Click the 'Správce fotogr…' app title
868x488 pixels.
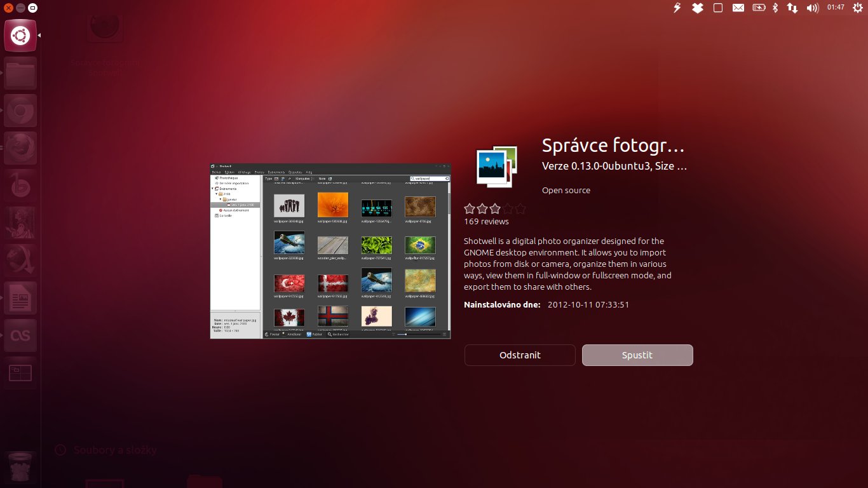pos(613,146)
